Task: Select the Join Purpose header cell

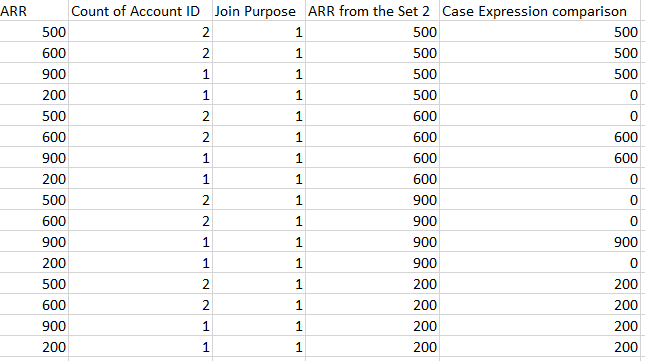Action: click(259, 11)
